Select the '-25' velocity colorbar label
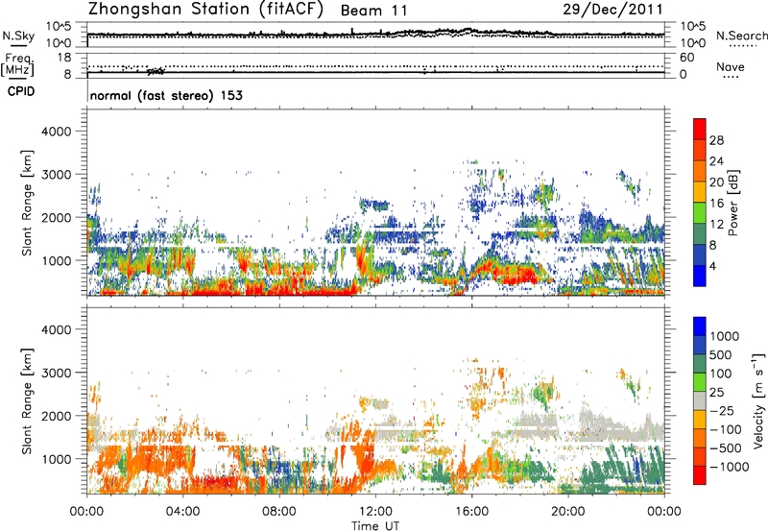The height and width of the screenshot is (532, 768). [x=722, y=410]
